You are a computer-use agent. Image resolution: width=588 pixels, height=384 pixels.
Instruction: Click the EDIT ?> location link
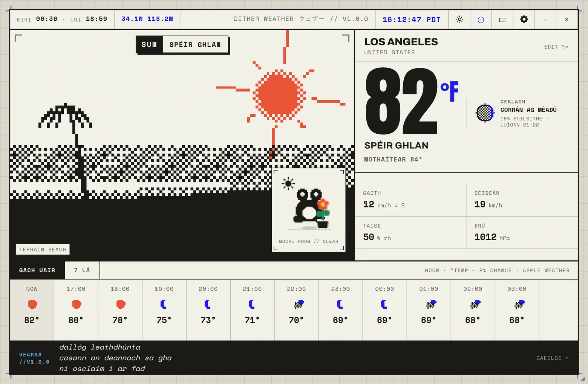556,47
